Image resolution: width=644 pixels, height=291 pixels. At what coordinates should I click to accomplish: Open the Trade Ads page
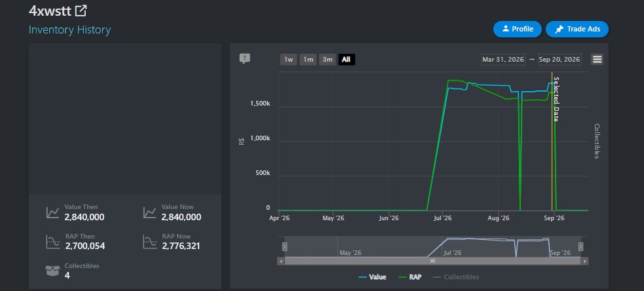pos(577,29)
